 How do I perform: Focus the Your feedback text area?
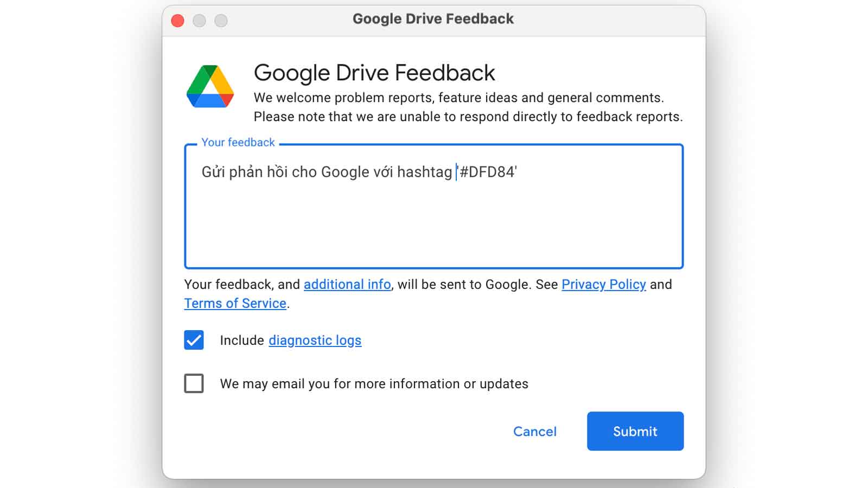(434, 206)
